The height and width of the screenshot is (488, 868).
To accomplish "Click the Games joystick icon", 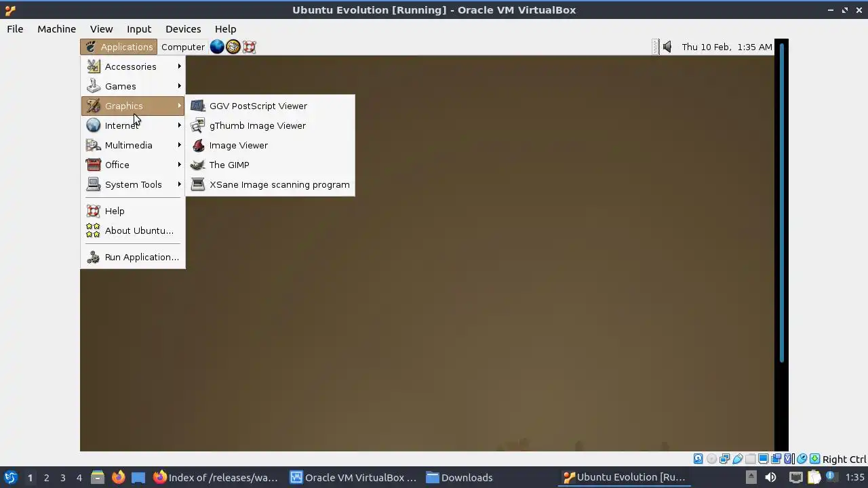I will tap(93, 86).
